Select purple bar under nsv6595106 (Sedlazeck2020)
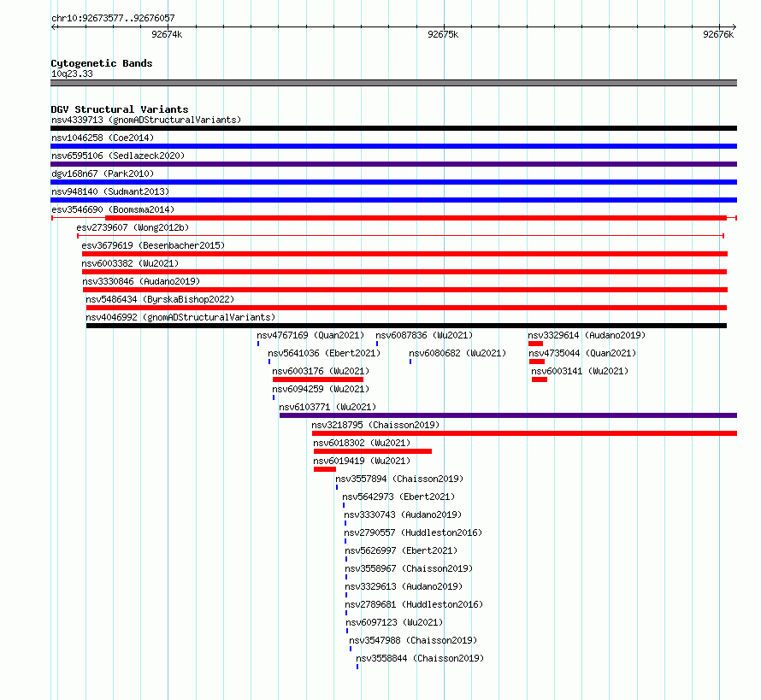Screen dimensions: 761x700 (393, 164)
